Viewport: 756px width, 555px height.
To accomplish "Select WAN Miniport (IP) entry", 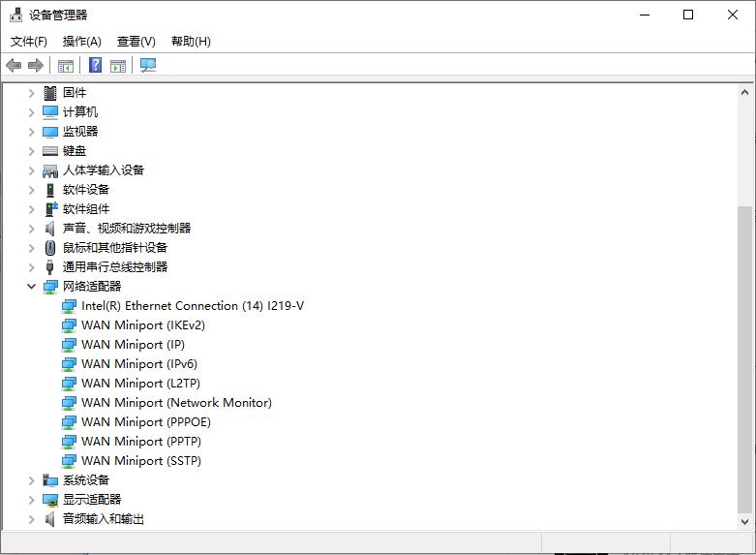I will tap(133, 345).
